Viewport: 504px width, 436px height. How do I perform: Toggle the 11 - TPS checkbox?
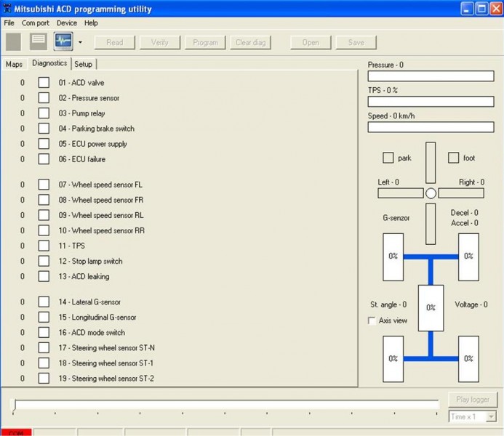(44, 246)
